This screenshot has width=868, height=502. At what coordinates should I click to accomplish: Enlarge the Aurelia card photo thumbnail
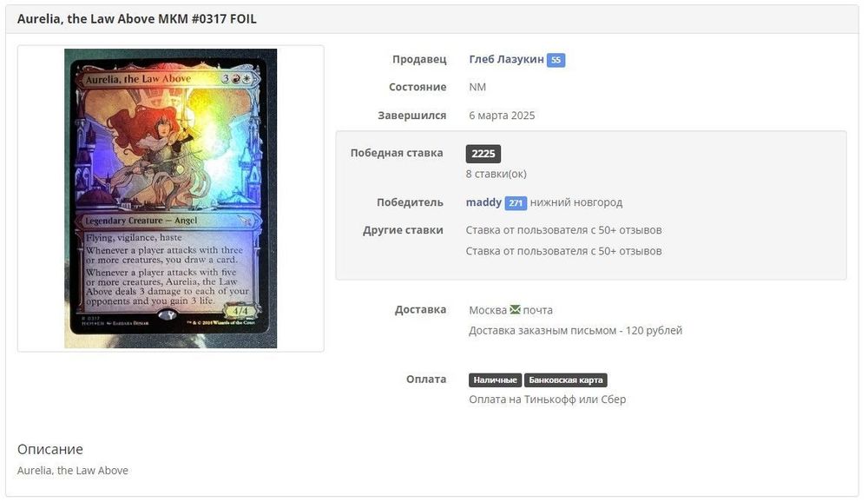coord(170,198)
